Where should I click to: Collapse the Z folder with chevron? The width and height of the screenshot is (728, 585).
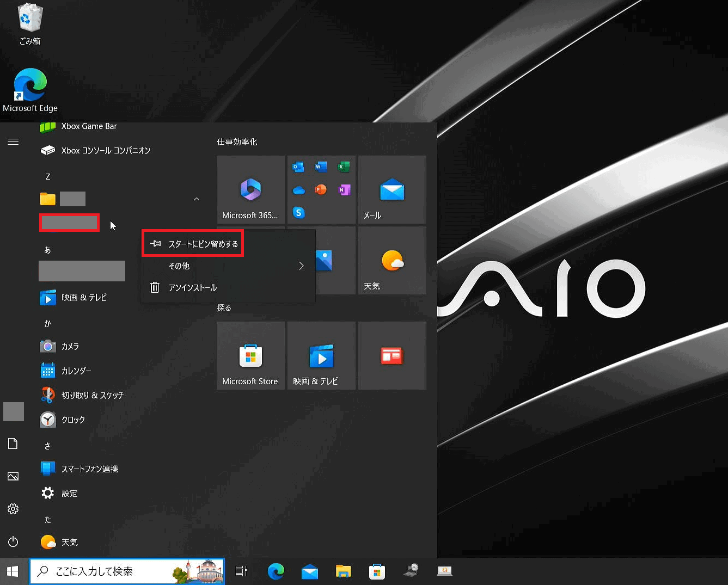[x=197, y=200]
